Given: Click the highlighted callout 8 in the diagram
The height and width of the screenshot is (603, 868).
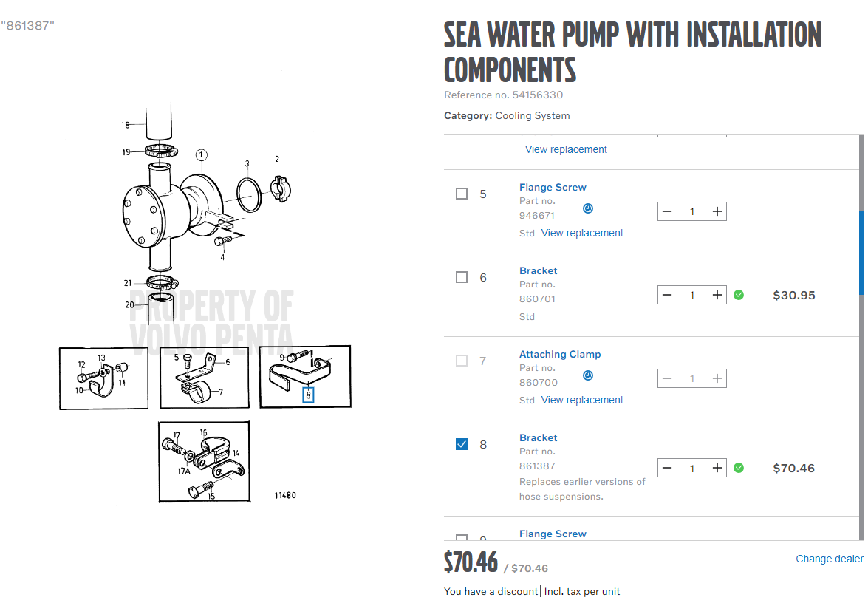Looking at the screenshot, I should [308, 395].
